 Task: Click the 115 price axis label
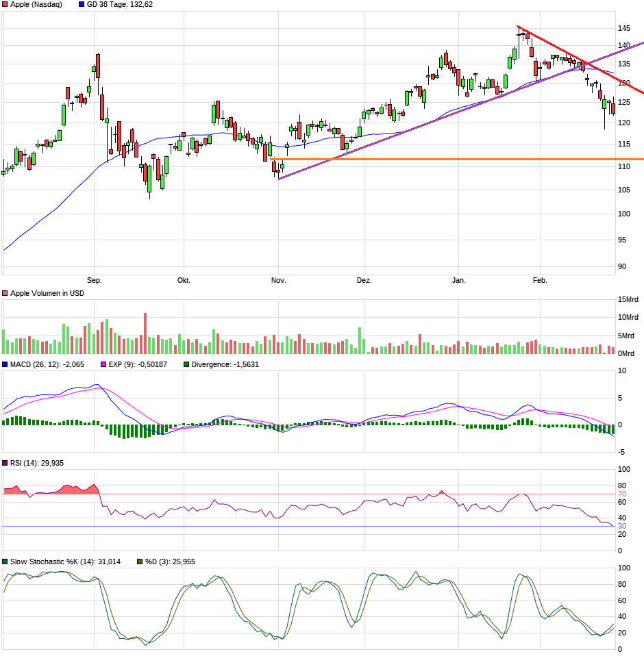pyautogui.click(x=624, y=144)
